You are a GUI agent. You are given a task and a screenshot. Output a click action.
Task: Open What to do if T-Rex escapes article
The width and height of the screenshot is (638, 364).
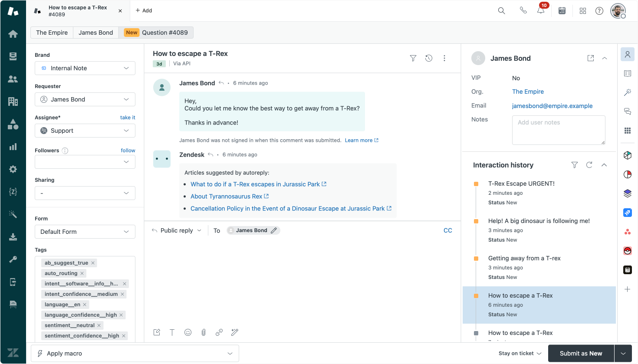[x=258, y=184]
